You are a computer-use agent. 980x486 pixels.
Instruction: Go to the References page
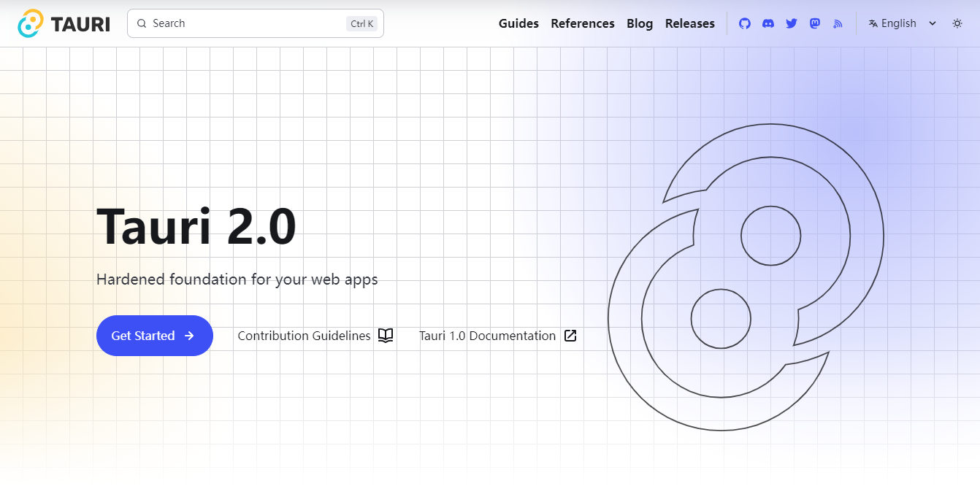(583, 23)
